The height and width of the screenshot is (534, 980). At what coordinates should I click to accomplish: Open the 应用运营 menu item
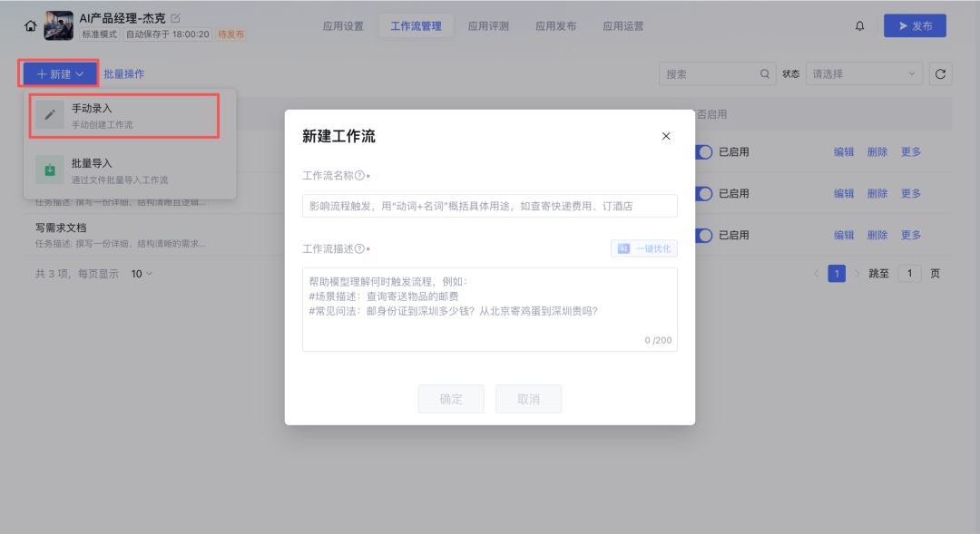click(x=624, y=25)
